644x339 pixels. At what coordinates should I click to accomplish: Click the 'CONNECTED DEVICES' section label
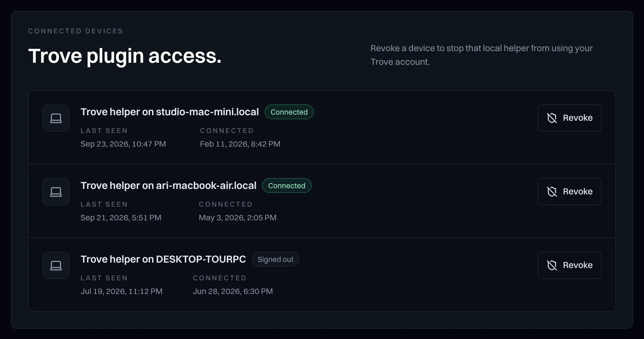coord(75,31)
